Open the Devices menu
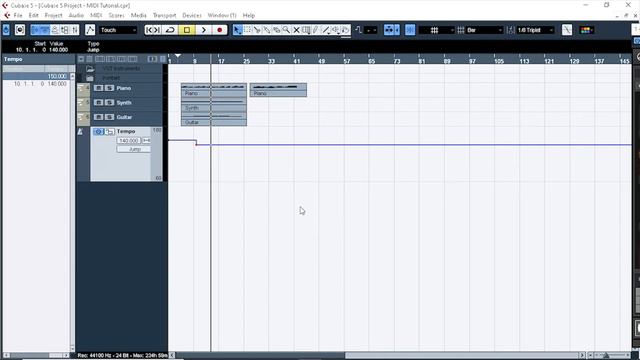This screenshot has width=640, height=360. [x=192, y=16]
